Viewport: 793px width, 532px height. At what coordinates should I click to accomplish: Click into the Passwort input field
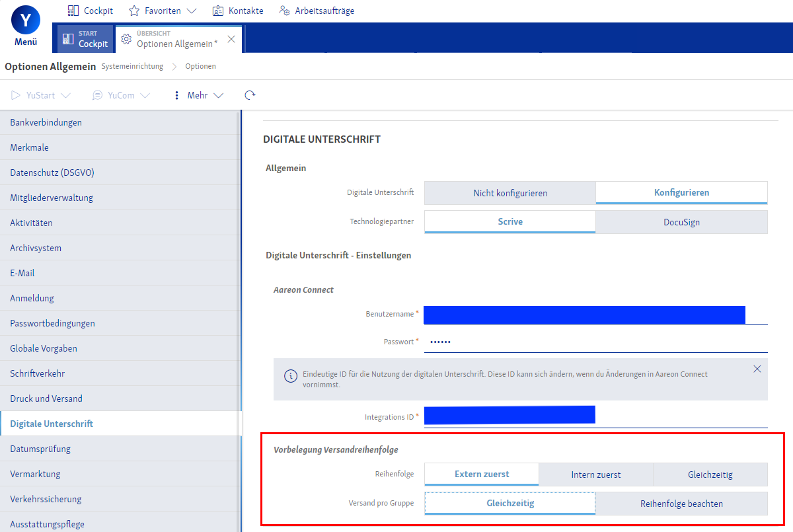click(595, 342)
